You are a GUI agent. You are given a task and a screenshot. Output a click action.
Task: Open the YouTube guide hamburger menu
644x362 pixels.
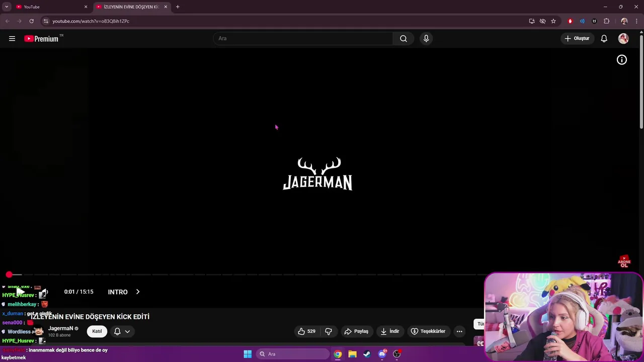click(x=12, y=39)
